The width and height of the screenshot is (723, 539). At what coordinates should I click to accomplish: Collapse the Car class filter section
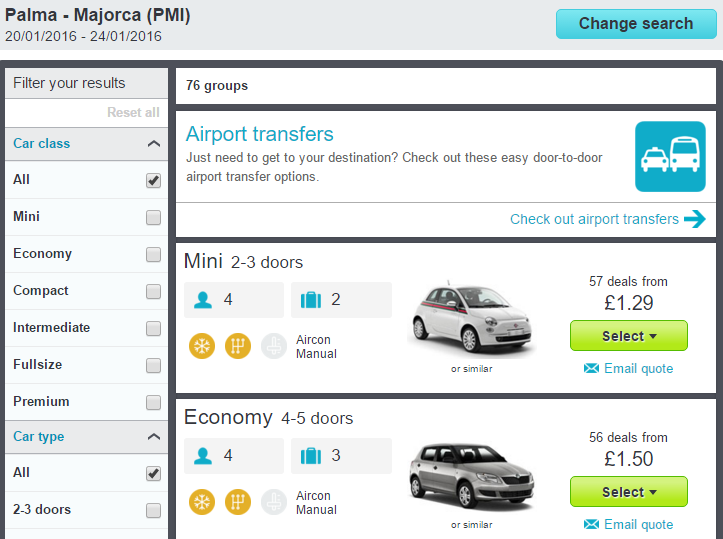coord(154,144)
